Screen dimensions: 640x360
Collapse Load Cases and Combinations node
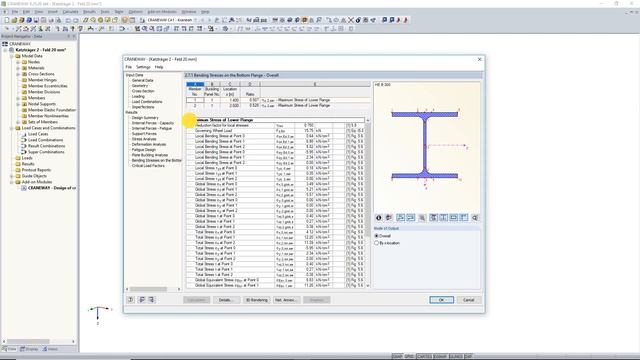tap(12, 128)
